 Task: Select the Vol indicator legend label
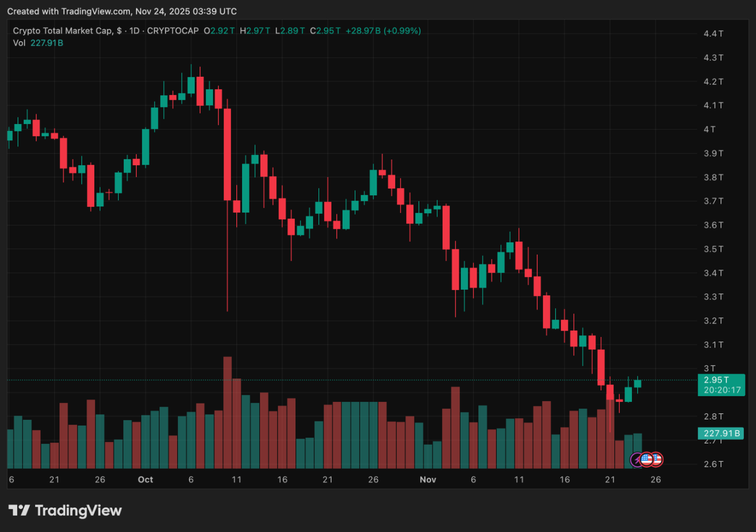pos(19,43)
